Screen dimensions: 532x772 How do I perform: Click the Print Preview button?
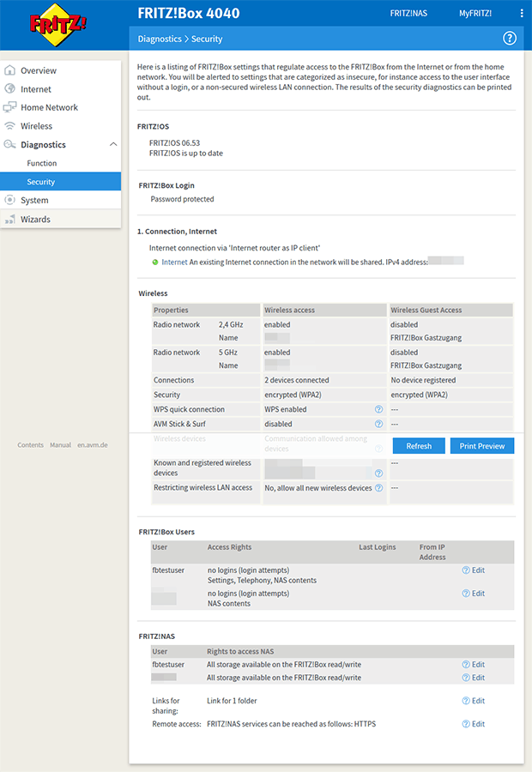tap(481, 445)
